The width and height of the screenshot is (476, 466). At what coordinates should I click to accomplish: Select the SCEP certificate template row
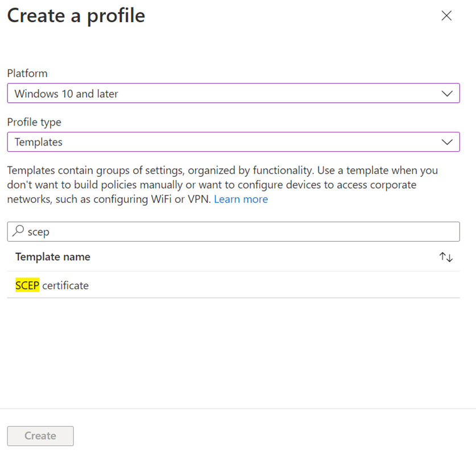[51, 285]
